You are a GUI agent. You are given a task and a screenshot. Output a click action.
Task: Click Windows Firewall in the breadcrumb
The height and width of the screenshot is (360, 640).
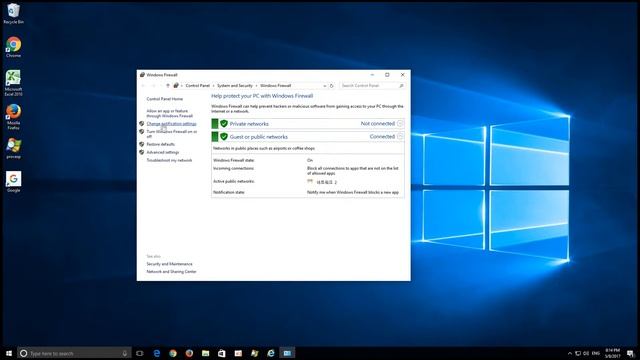point(276,86)
